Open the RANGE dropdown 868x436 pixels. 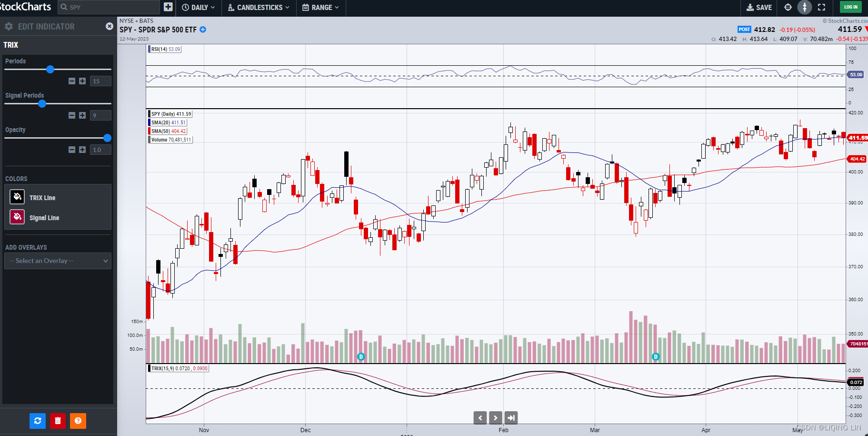pos(321,7)
